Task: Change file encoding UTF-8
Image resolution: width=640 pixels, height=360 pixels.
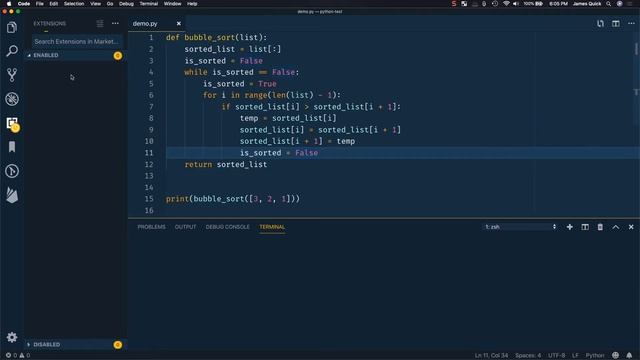Action: pos(557,356)
